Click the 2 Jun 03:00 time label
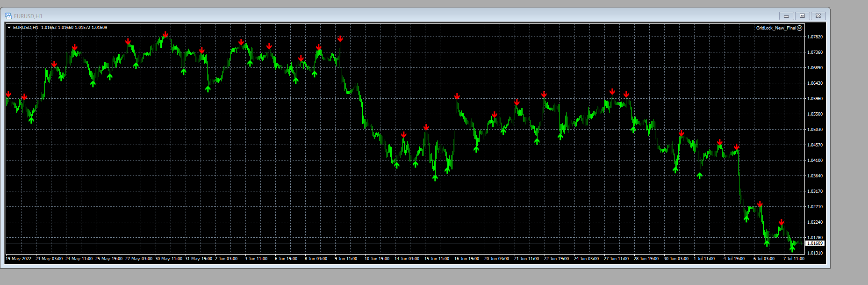 pos(226,259)
